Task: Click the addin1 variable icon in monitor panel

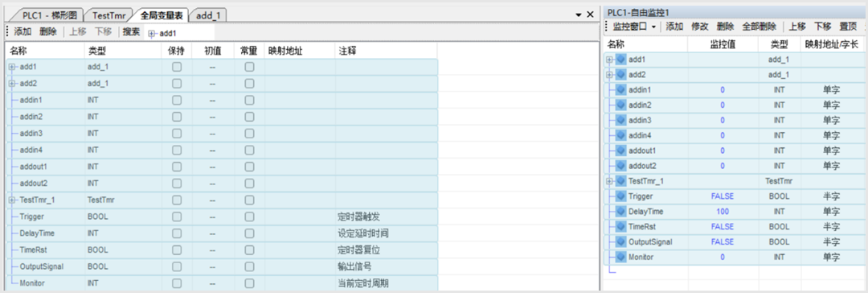Action: pos(621,89)
